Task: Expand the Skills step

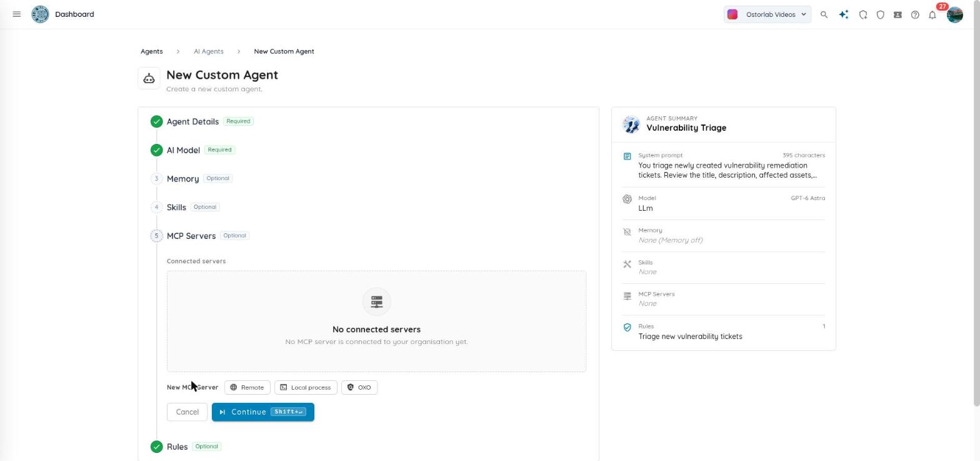Action: tap(176, 207)
